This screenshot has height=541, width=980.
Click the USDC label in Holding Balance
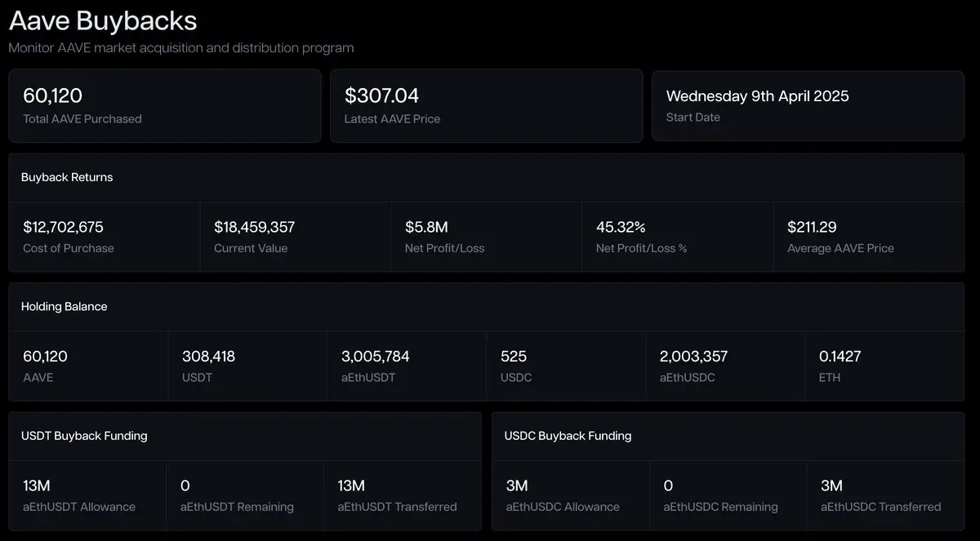coord(516,378)
